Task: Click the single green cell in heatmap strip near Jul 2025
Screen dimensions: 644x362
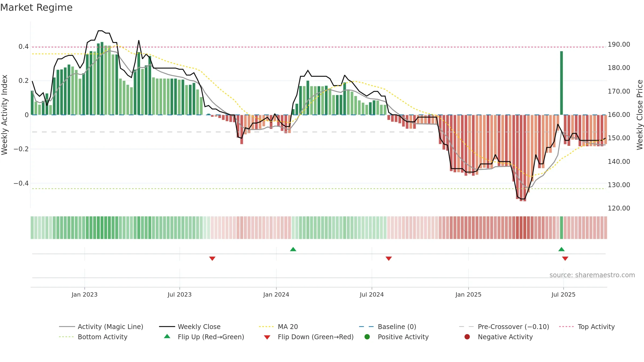Action: coord(561,228)
